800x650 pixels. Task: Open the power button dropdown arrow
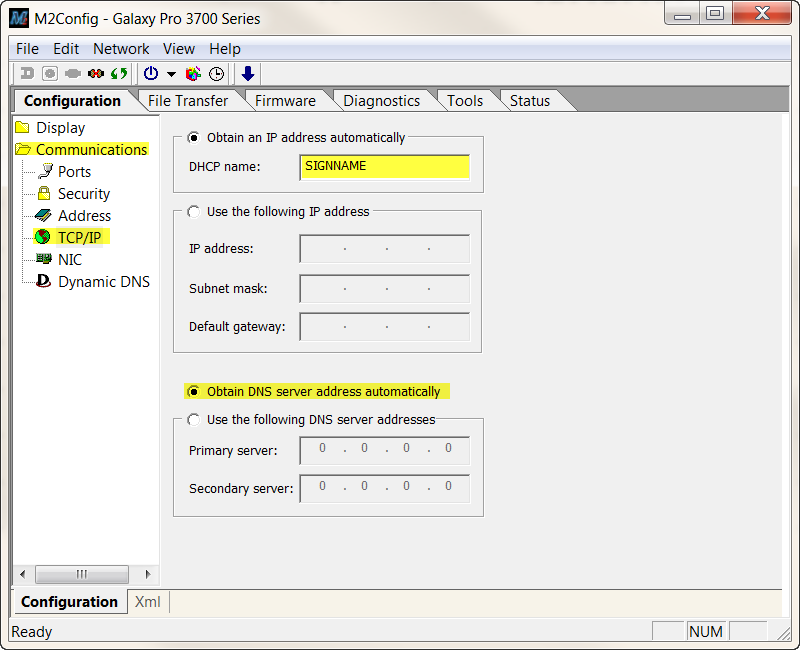(x=171, y=74)
